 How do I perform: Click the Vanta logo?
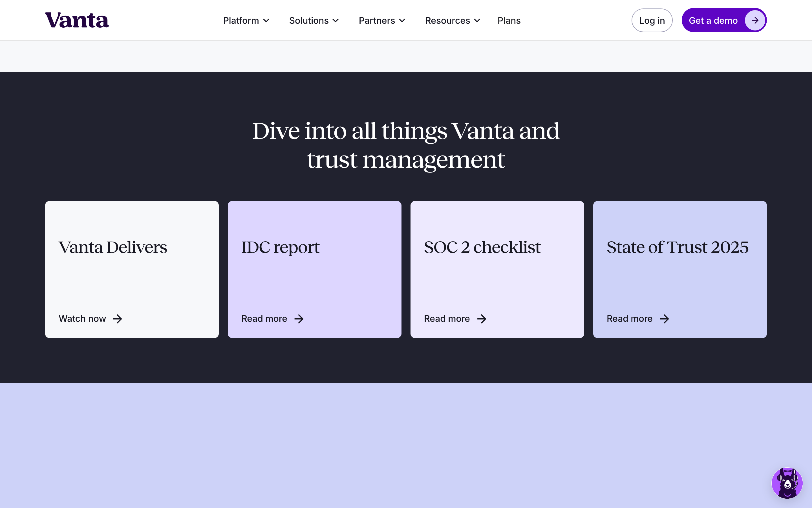coord(77,20)
